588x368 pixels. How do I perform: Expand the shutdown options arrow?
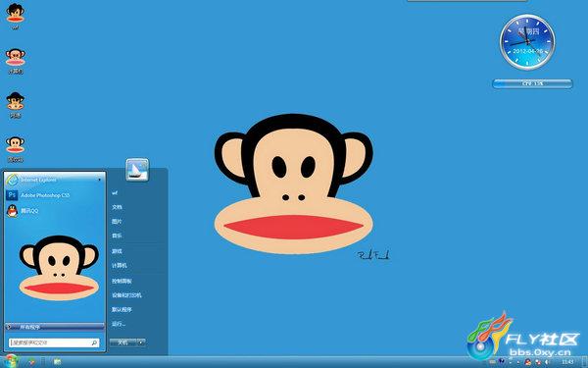click(141, 342)
